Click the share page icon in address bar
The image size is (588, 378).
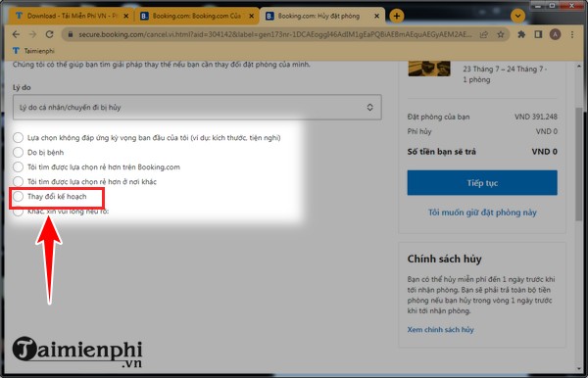pos(484,34)
